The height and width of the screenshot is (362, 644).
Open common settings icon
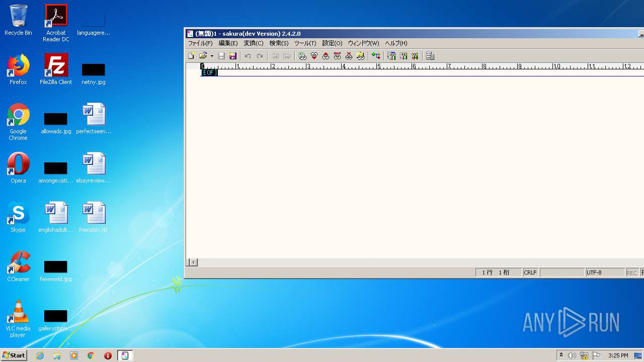tap(403, 56)
